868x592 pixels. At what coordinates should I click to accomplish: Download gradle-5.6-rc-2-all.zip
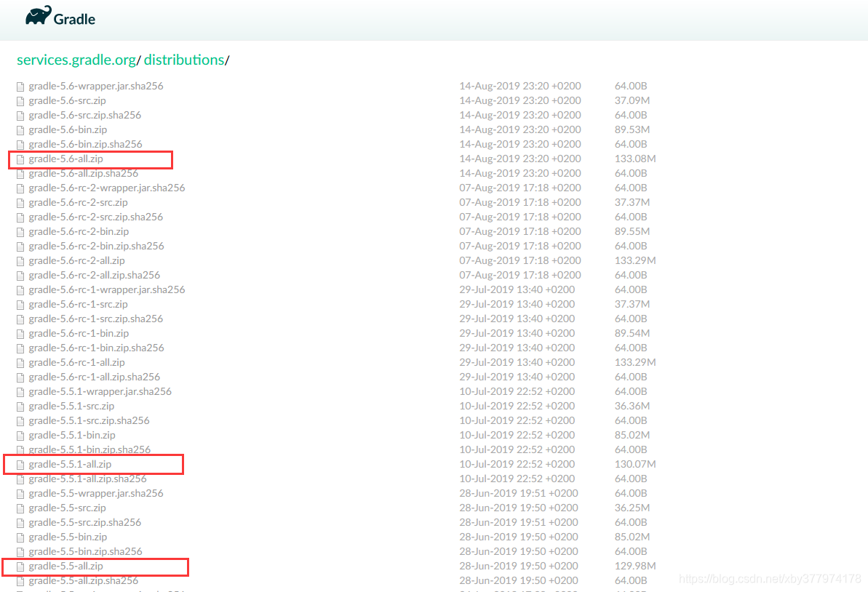77,260
